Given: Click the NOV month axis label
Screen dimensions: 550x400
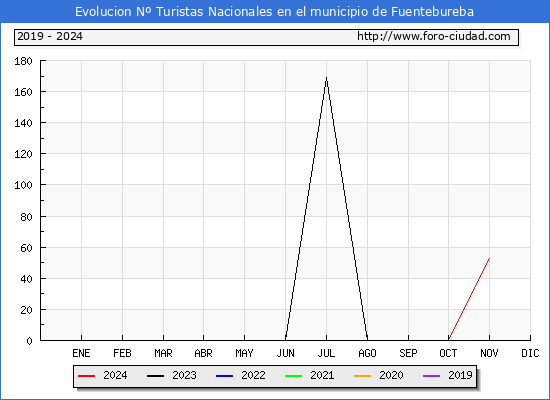Looking at the screenshot, I should pos(489,353).
